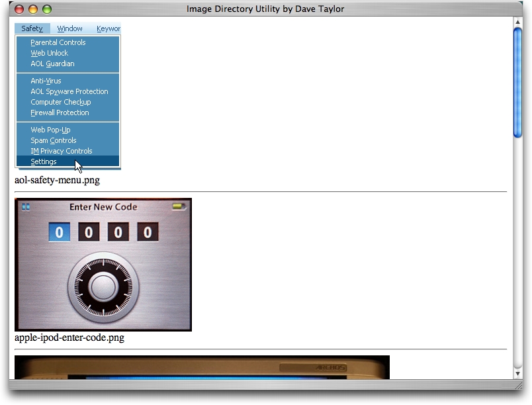Click the red close window button

[19, 9]
